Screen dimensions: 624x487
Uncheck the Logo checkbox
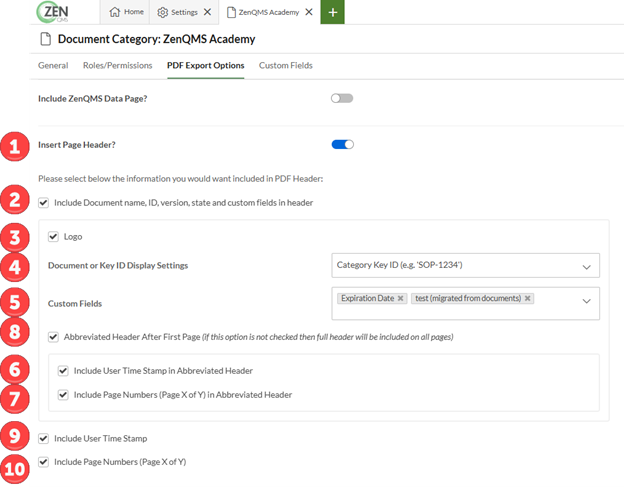pos(53,237)
